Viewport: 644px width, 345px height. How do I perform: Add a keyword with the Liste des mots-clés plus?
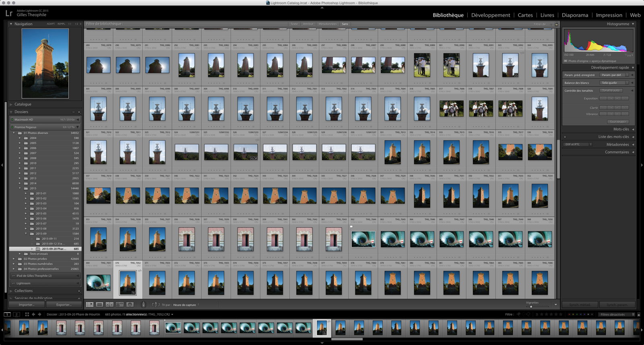565,137
